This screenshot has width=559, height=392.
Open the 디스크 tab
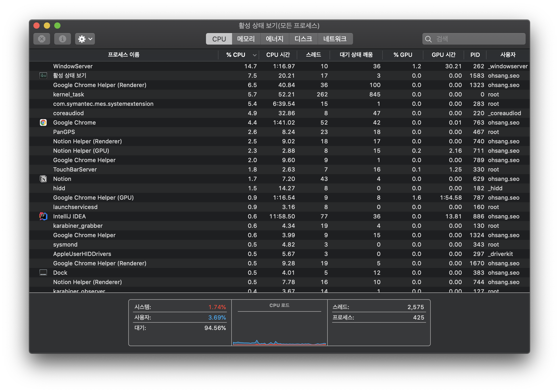coord(303,39)
